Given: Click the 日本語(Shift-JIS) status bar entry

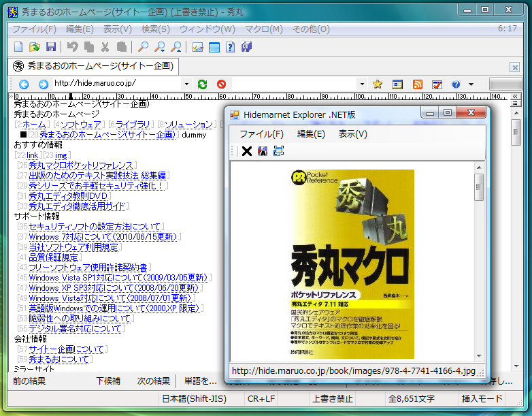Looking at the screenshot, I should pyautogui.click(x=194, y=399).
